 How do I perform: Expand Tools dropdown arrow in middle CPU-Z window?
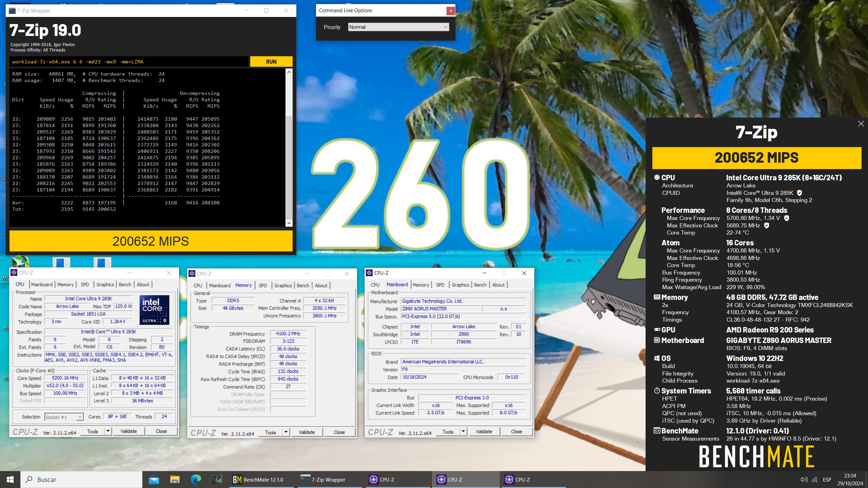pyautogui.click(x=286, y=432)
